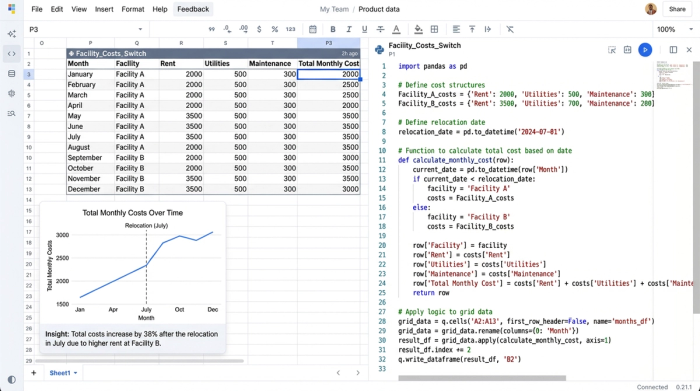The image size is (700, 391).
Task: Open the cell borders menu
Action: 434,29
